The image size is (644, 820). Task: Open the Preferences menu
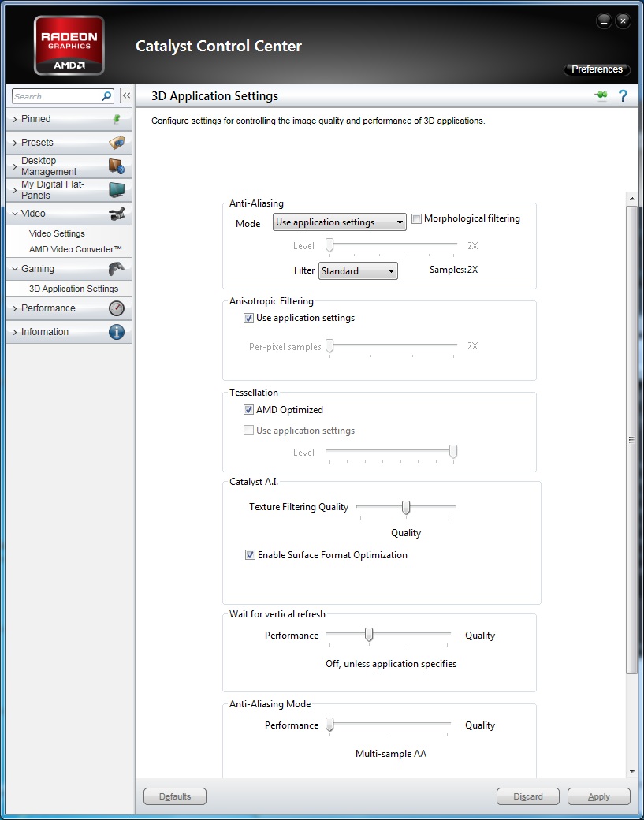point(597,69)
